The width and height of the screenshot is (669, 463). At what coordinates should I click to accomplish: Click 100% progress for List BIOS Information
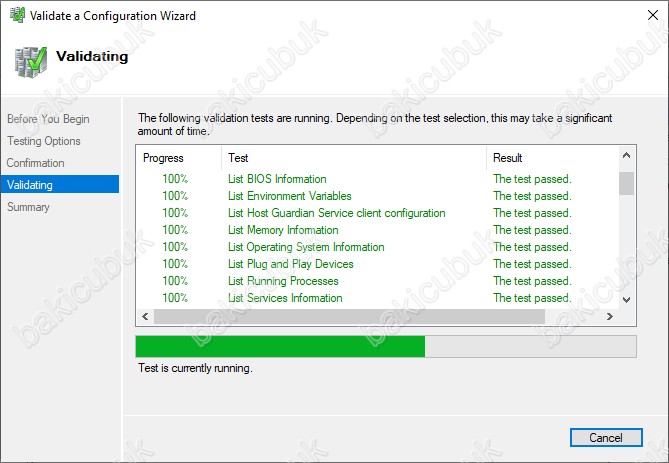[x=175, y=179]
